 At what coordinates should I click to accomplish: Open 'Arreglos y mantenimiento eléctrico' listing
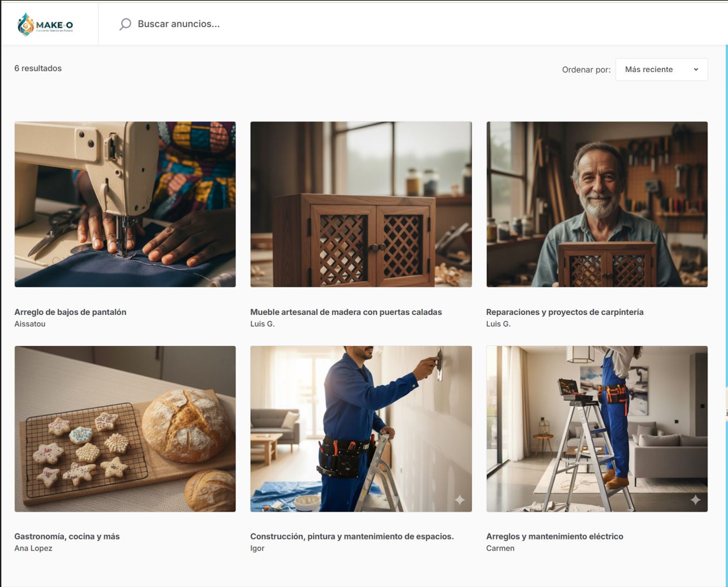pyautogui.click(x=554, y=536)
